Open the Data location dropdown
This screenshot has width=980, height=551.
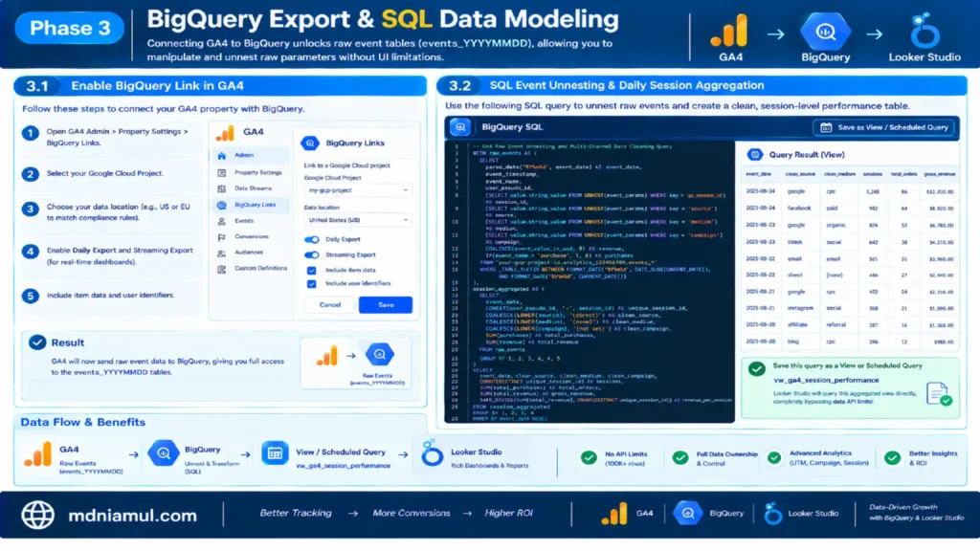[x=358, y=220]
